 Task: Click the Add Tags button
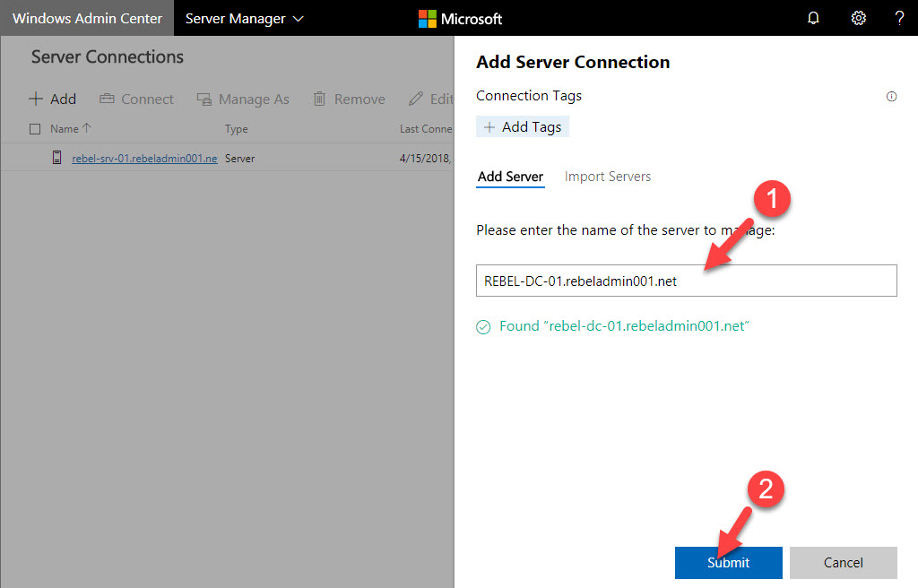click(523, 127)
